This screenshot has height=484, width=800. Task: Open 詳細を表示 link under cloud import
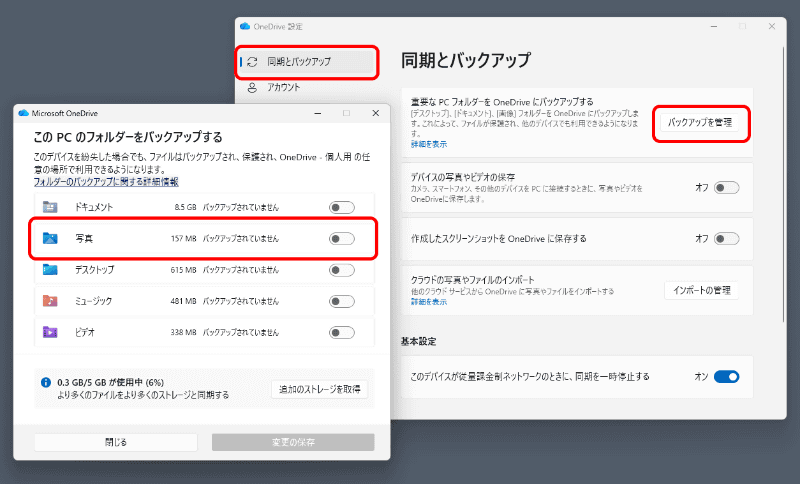(x=429, y=302)
